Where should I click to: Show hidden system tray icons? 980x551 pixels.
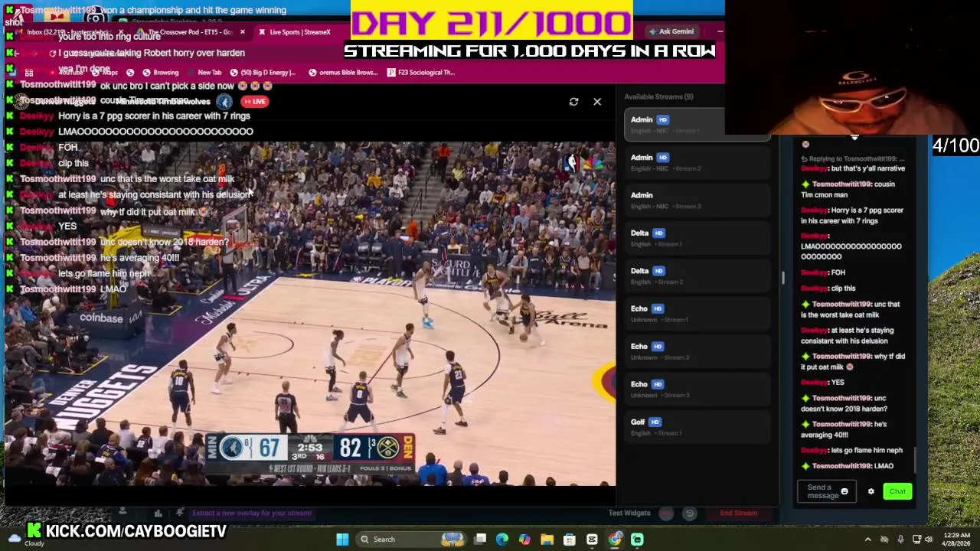pyautogui.click(x=867, y=540)
